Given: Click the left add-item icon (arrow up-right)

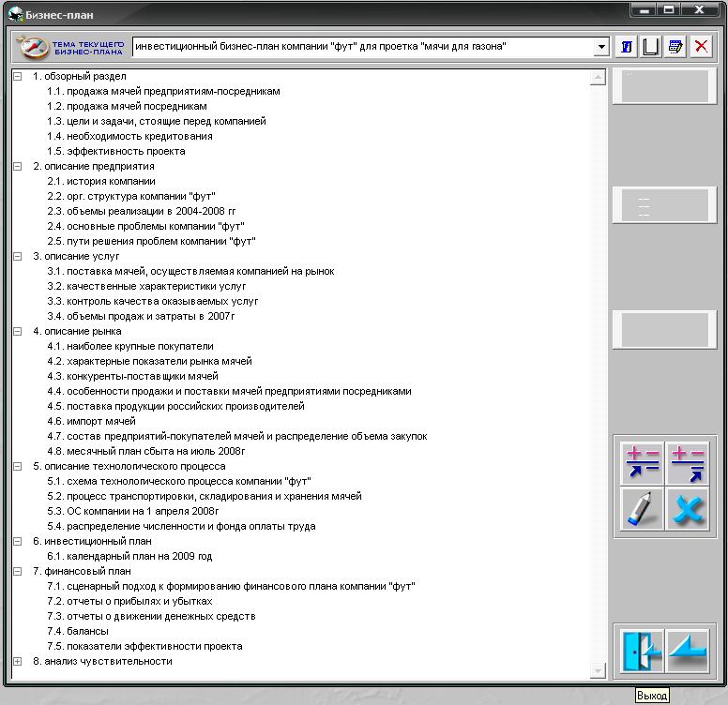Looking at the screenshot, I should 642,462.
